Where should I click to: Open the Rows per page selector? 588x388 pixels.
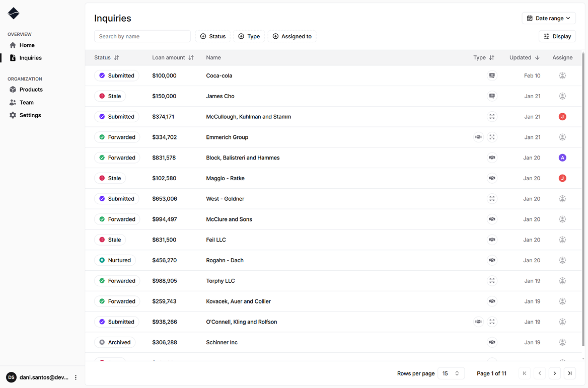(x=451, y=373)
